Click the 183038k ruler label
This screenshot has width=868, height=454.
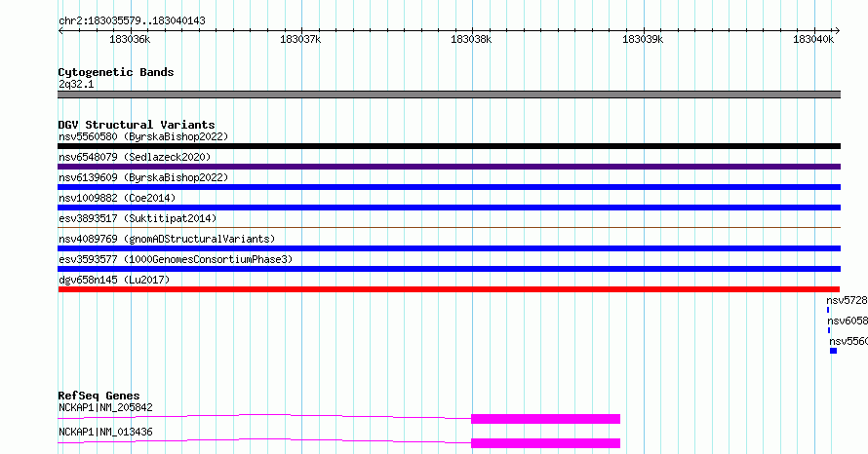tap(471, 39)
